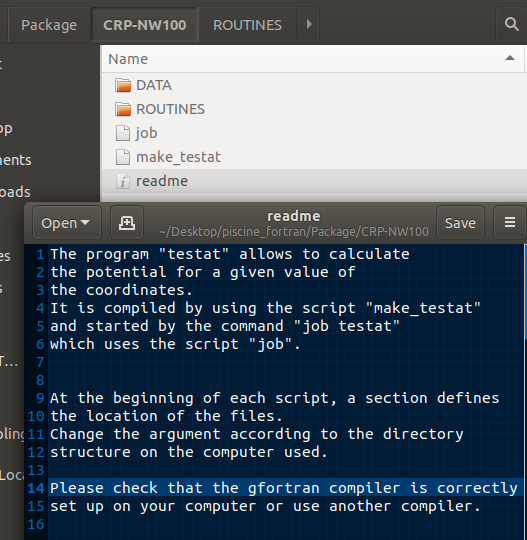Click line 11 'Change the argument' text

tap(135, 434)
